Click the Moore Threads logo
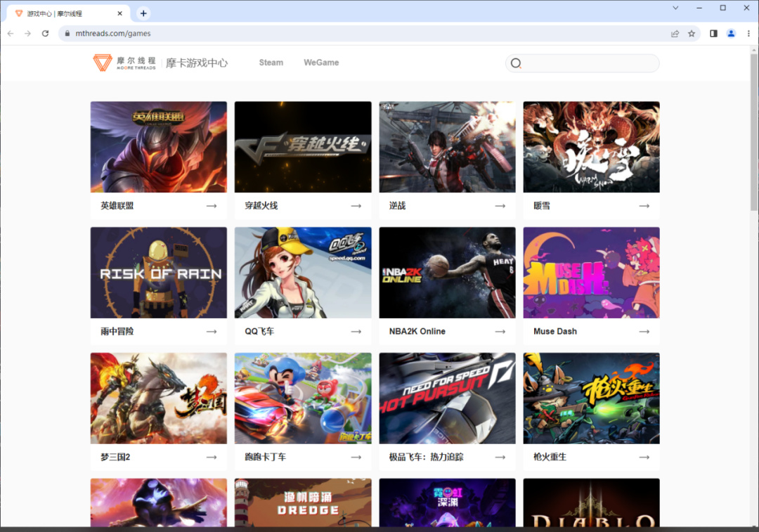The height and width of the screenshot is (532, 759). click(x=124, y=63)
